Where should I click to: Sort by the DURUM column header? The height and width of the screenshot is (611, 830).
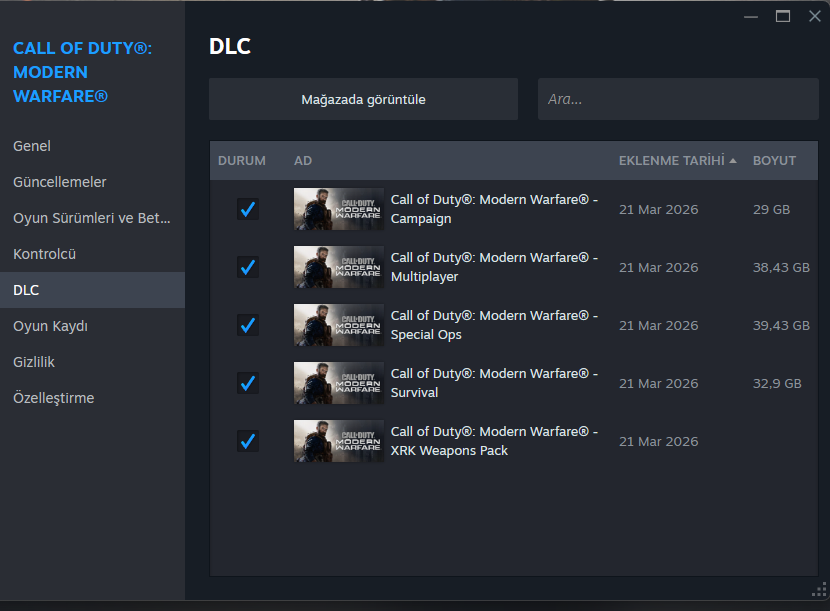point(242,160)
